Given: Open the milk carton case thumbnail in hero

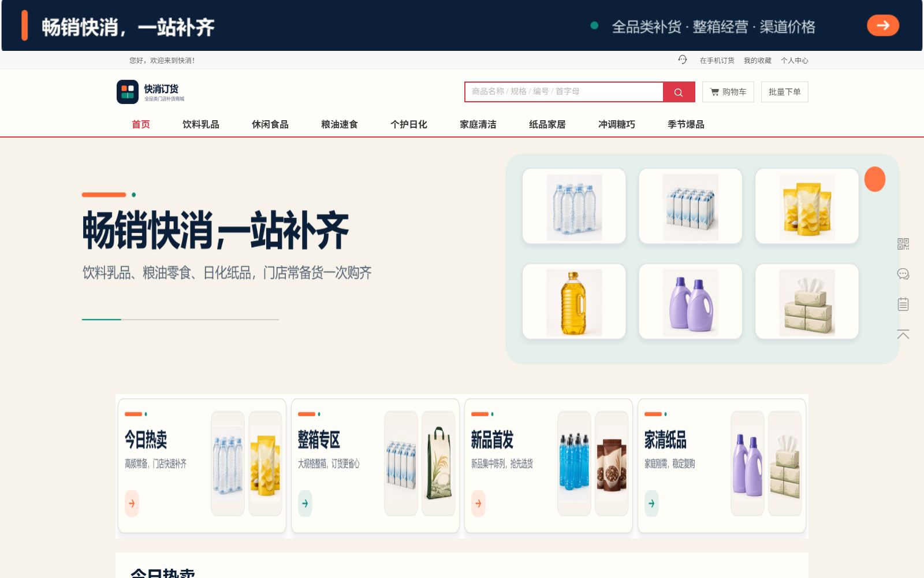Looking at the screenshot, I should pyautogui.click(x=691, y=206).
